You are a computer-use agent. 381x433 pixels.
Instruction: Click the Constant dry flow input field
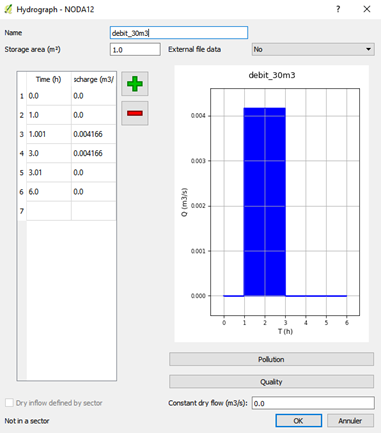pyautogui.click(x=313, y=403)
